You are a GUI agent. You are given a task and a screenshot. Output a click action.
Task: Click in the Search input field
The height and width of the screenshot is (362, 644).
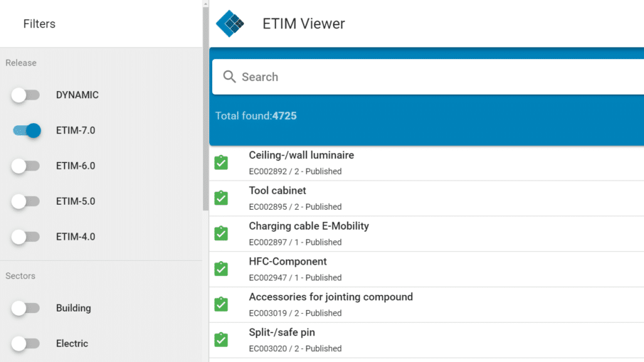428,77
